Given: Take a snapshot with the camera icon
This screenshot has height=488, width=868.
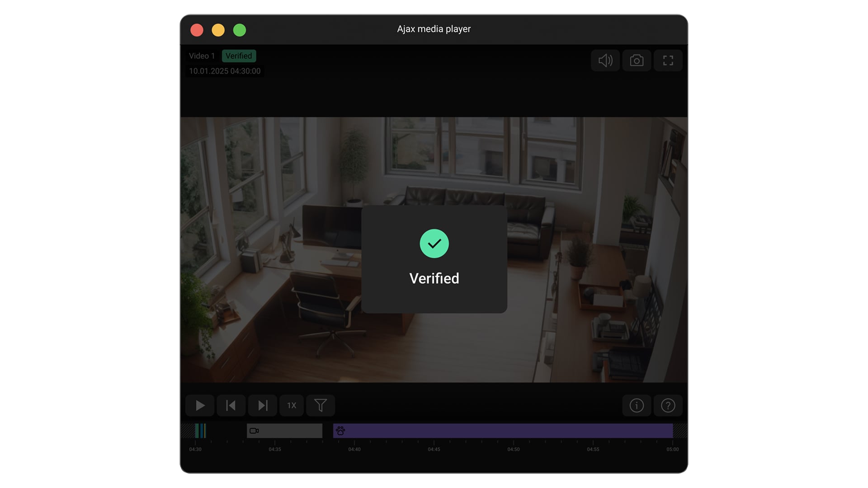Looking at the screenshot, I should 637,61.
